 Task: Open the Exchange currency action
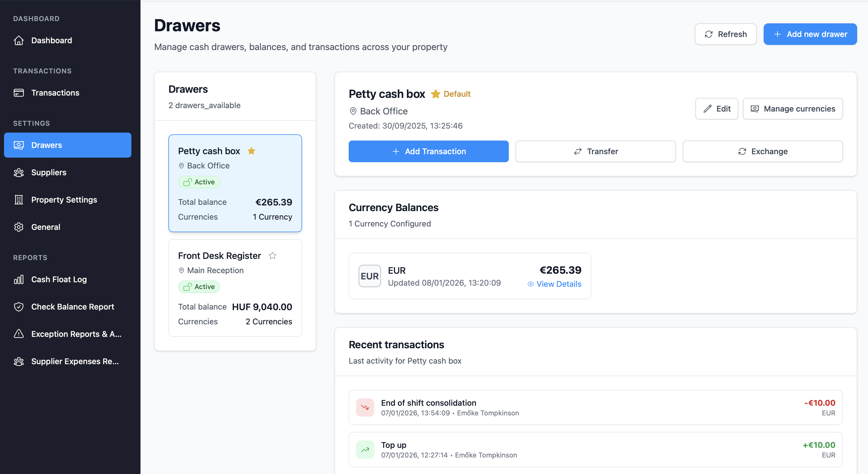(762, 151)
